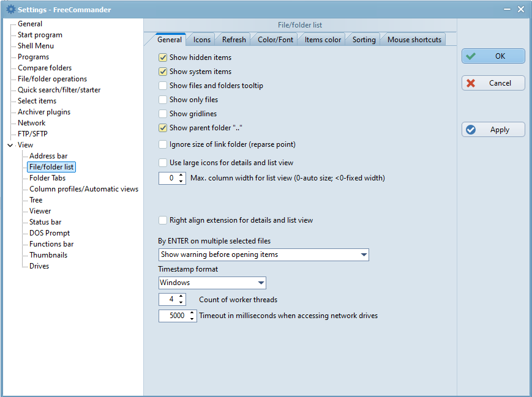Enable Show files and folders tooltip
The height and width of the screenshot is (397, 532).
[163, 86]
